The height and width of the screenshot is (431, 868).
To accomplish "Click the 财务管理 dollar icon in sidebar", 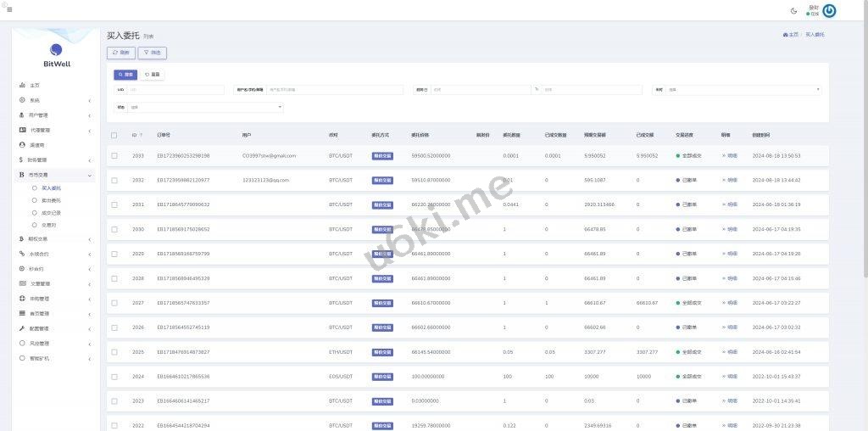I will (21, 160).
